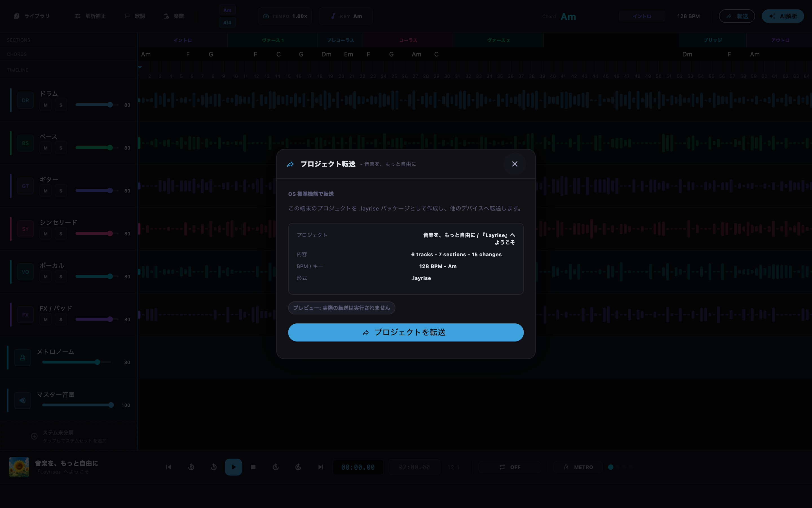Mute the ドラム track
812x508 pixels.
point(46,105)
